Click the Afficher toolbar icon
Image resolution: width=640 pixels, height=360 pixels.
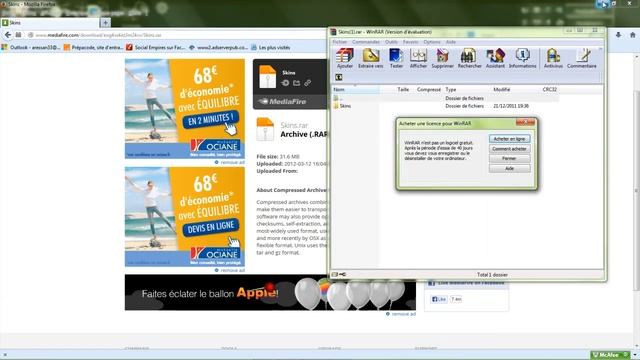click(x=418, y=58)
